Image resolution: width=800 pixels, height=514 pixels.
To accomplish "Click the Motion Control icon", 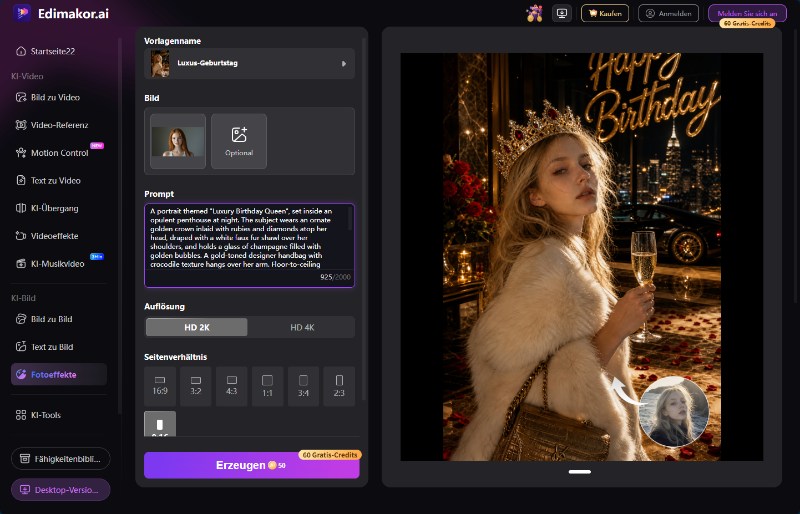I will [x=21, y=153].
